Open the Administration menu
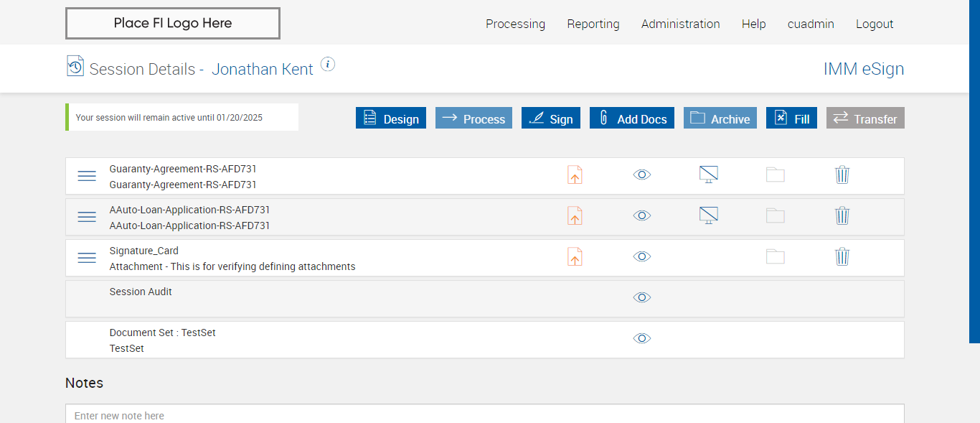This screenshot has width=980, height=423. (x=680, y=24)
